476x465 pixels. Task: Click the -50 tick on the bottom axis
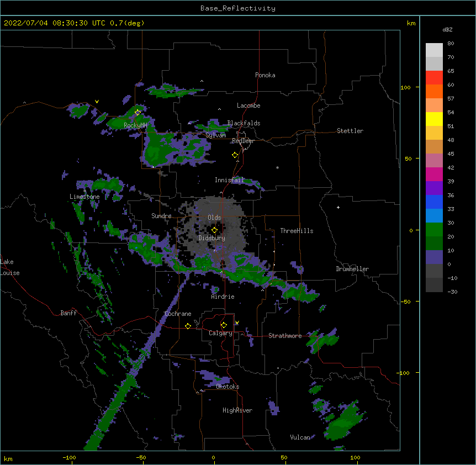[x=141, y=458]
